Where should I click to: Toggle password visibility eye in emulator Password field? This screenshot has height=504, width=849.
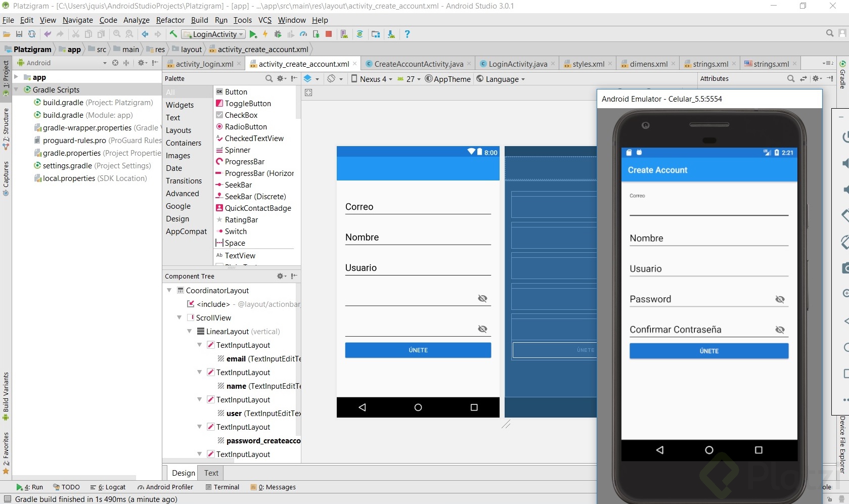(780, 300)
